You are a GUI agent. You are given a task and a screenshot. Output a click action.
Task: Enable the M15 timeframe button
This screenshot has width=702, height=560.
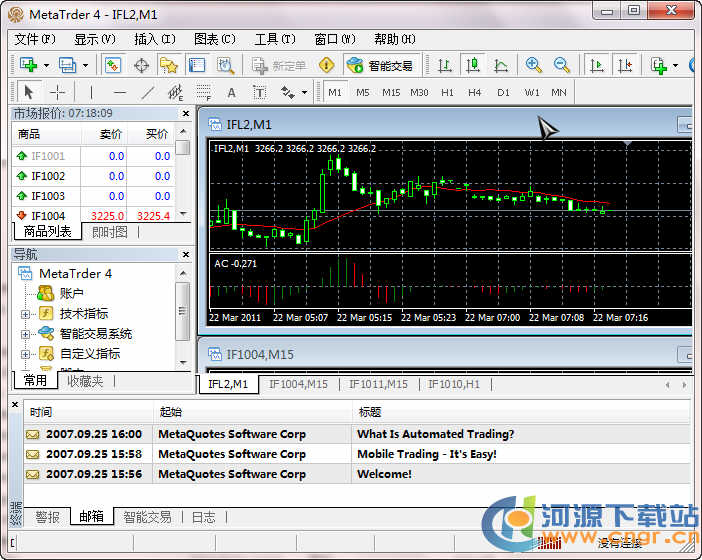click(390, 92)
